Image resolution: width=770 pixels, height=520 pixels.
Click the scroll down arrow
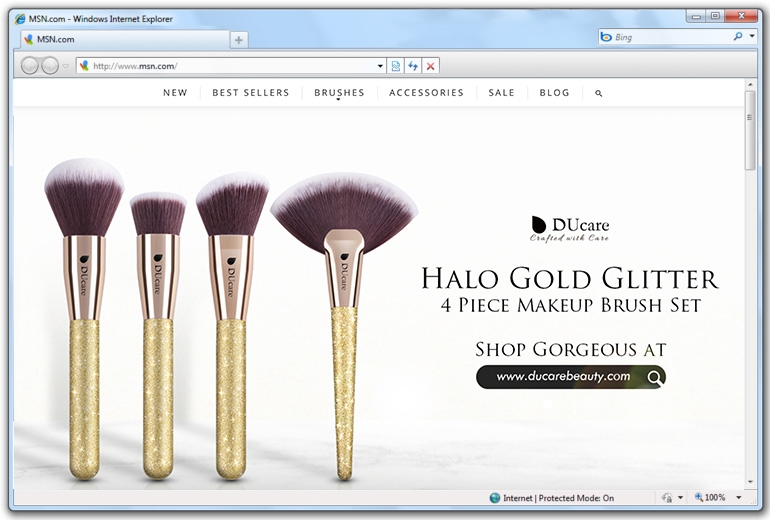(x=750, y=482)
